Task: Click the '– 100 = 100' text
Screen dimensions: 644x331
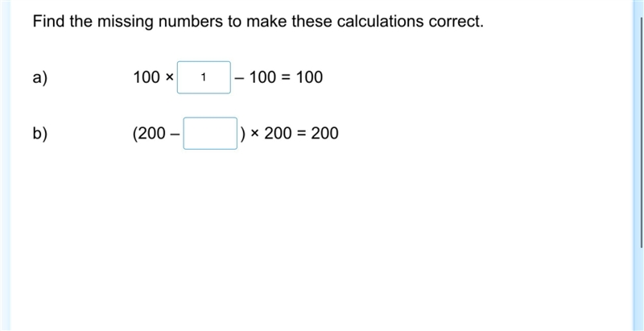Action: click(x=279, y=77)
